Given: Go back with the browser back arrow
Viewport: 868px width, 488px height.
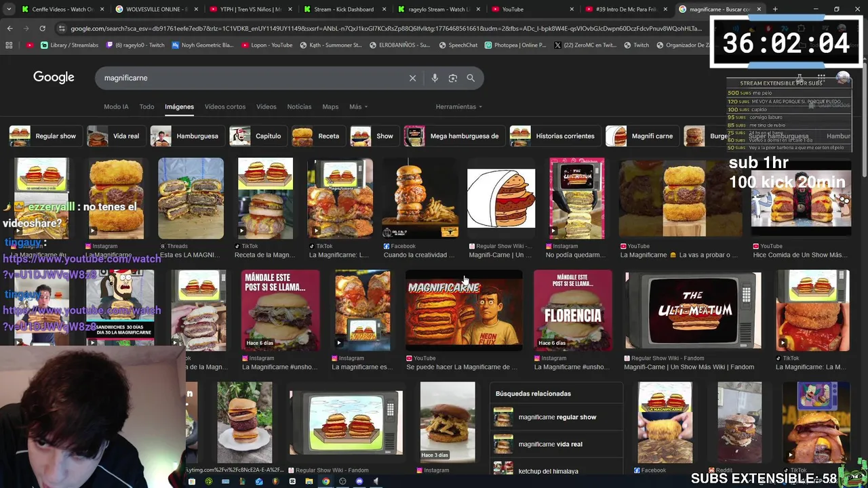Looking at the screenshot, I should (x=9, y=28).
